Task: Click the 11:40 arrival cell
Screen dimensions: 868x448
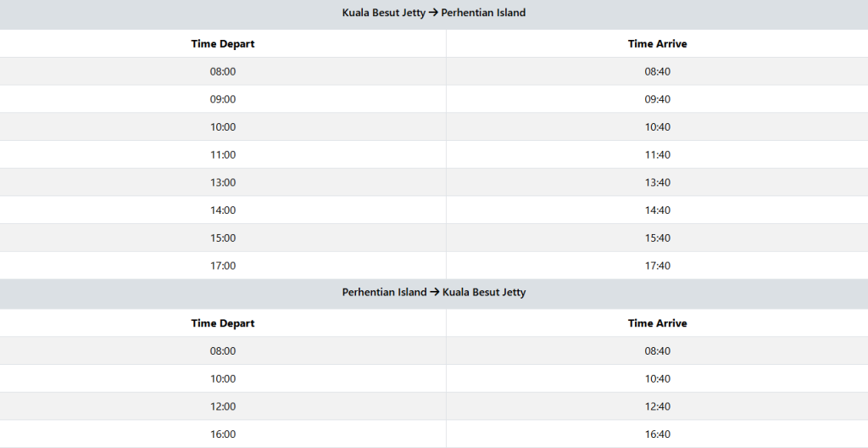Action: 657,154
